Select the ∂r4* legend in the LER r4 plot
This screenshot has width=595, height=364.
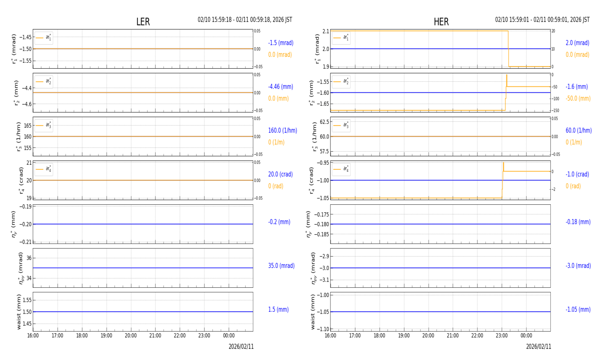[44, 169]
